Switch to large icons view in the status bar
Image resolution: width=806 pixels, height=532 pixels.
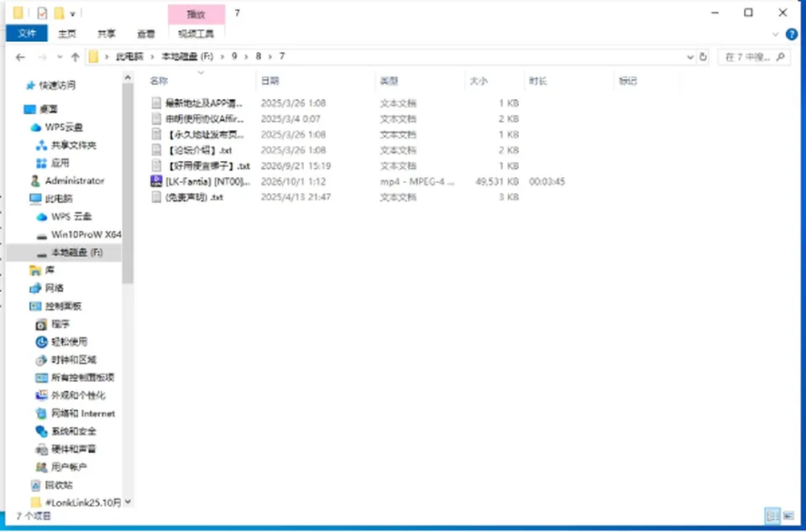[x=788, y=515]
